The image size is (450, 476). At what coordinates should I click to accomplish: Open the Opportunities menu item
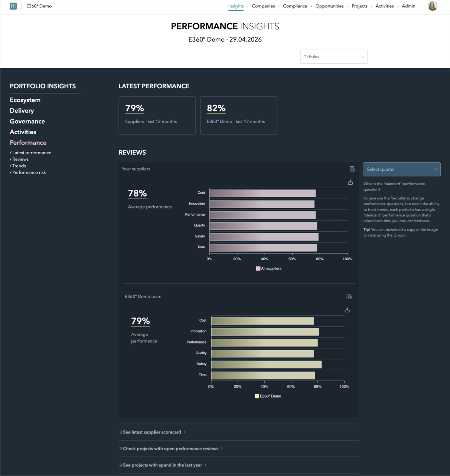[329, 6]
